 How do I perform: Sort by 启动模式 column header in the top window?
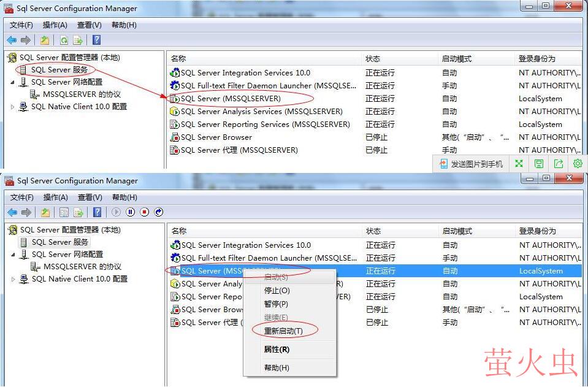point(476,58)
